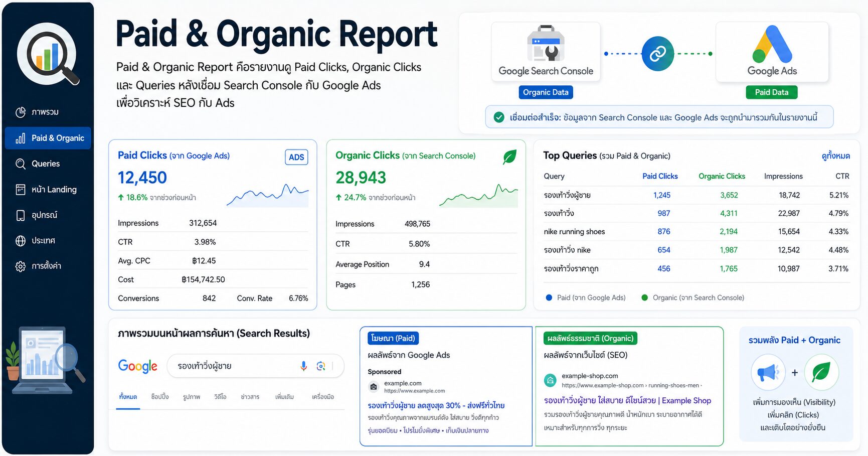The width and height of the screenshot is (868, 456).
Task: Open organic result title Example Shop
Action: (x=627, y=400)
